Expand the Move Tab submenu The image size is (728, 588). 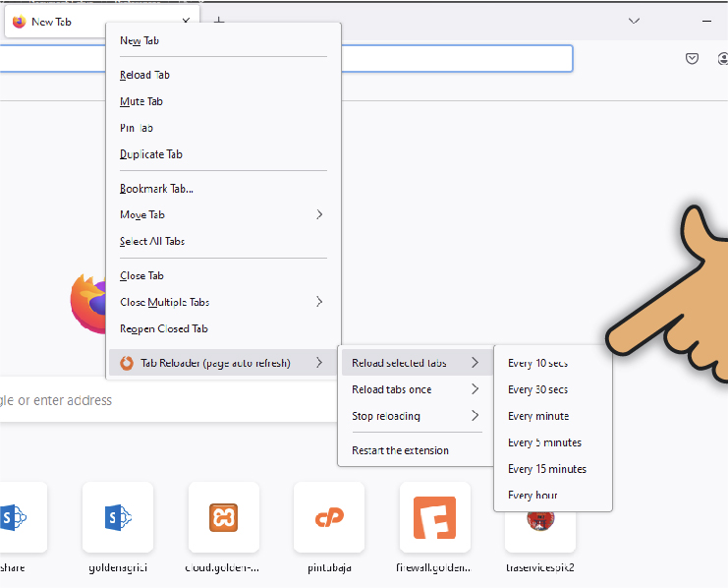tap(224, 214)
